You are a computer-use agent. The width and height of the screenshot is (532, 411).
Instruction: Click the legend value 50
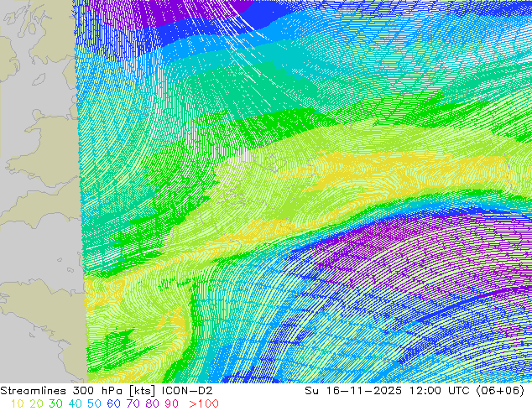pyautogui.click(x=94, y=403)
